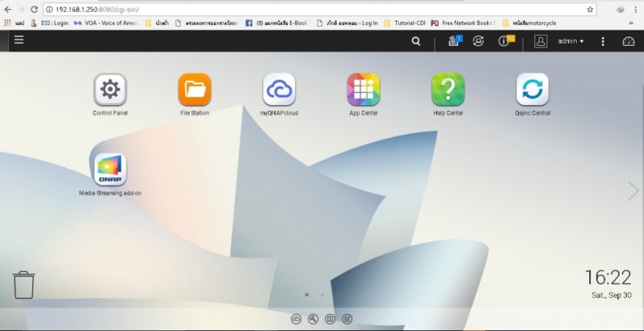Open the More options vertical dots in QTS bar
The width and height of the screenshot is (644, 331).
[603, 41]
